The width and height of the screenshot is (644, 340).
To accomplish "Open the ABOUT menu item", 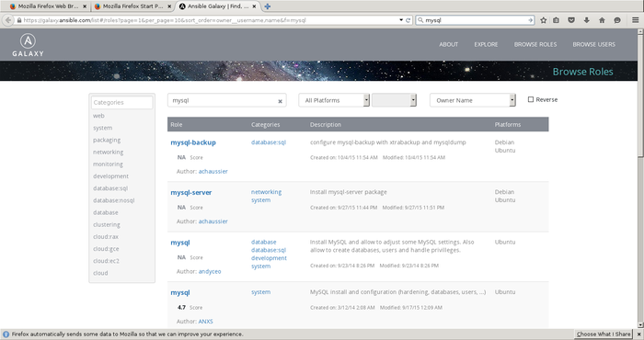I will click(x=449, y=44).
